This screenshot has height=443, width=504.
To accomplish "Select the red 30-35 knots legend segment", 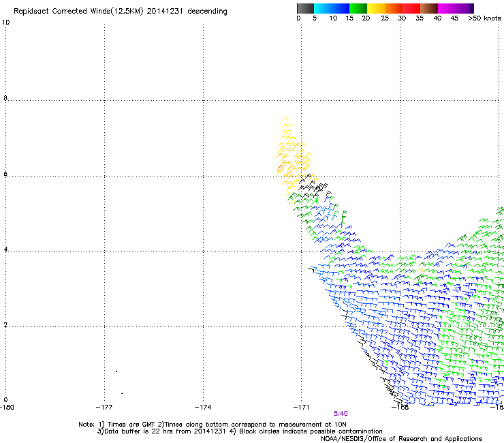I will (x=411, y=8).
